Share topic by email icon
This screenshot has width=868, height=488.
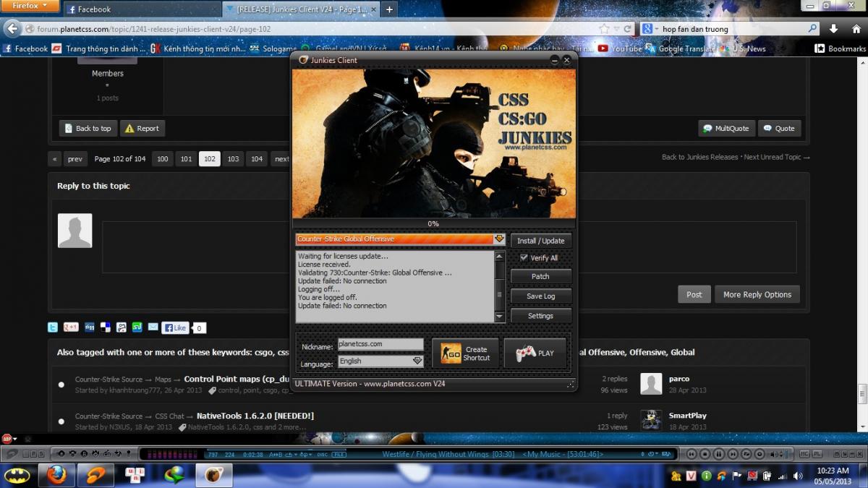153,328
